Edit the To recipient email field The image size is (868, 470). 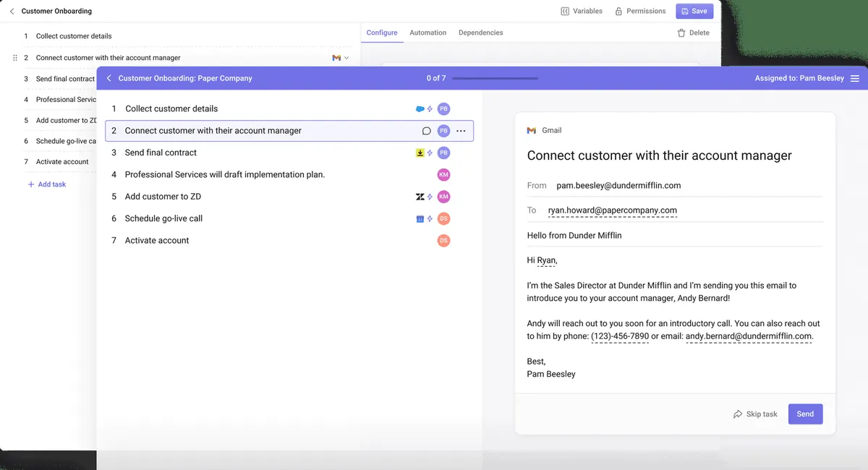pos(612,210)
